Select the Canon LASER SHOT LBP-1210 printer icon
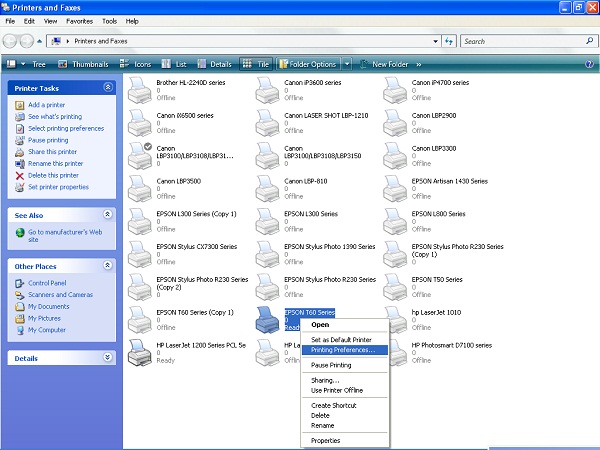Image resolution: width=600 pixels, height=450 pixels. 267,123
